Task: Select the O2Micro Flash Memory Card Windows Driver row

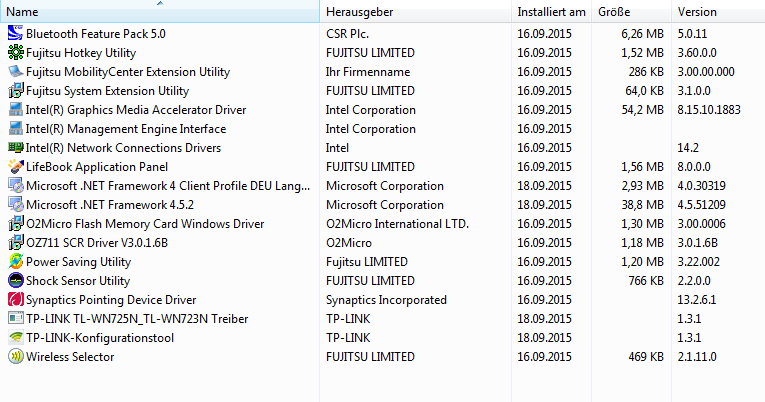Action: point(382,223)
